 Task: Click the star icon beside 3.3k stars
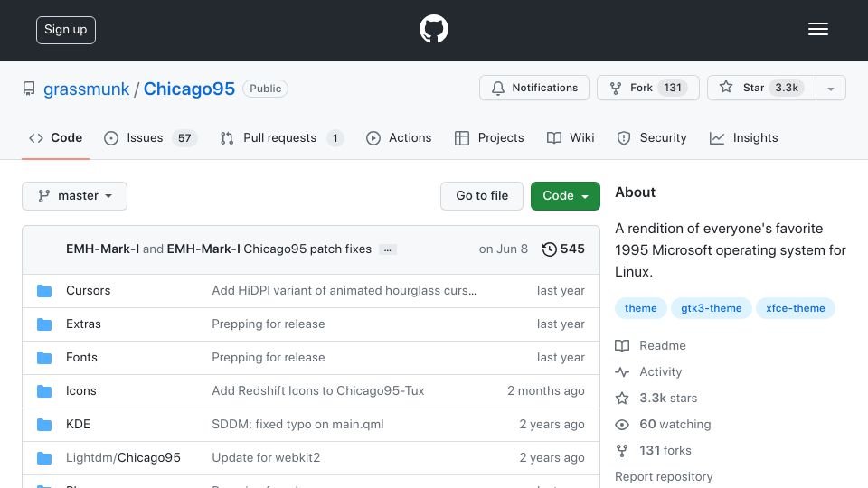coord(622,399)
